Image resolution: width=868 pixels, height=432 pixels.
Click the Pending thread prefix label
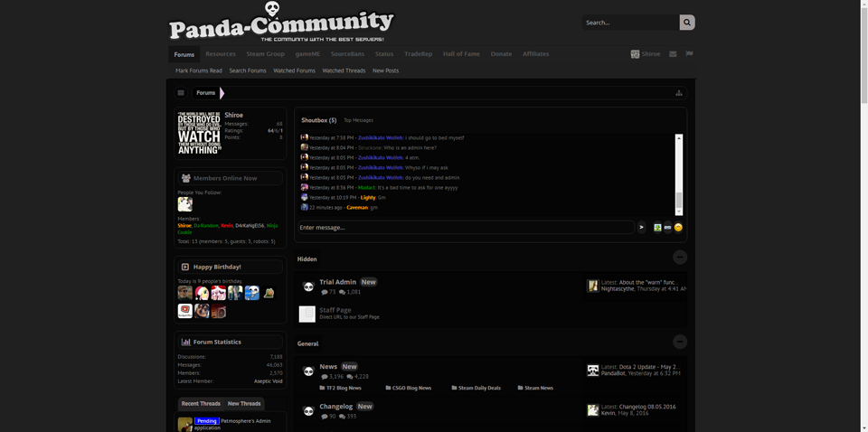click(206, 421)
